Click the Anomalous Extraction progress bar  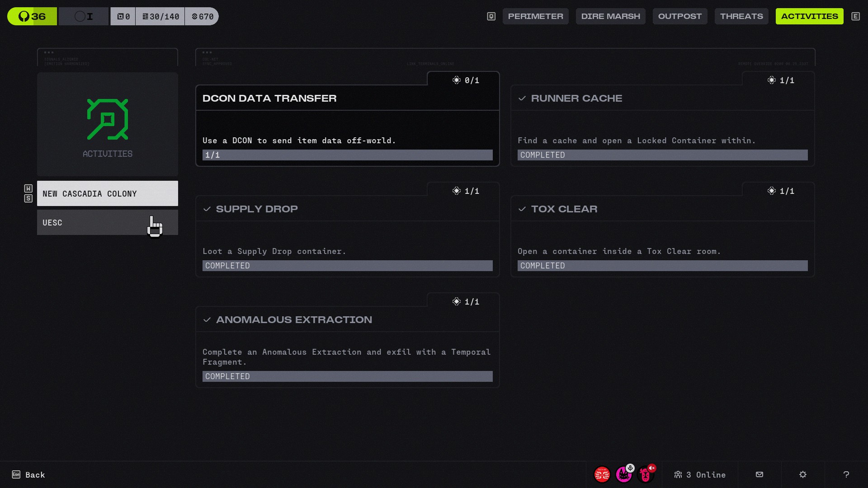[x=347, y=376]
